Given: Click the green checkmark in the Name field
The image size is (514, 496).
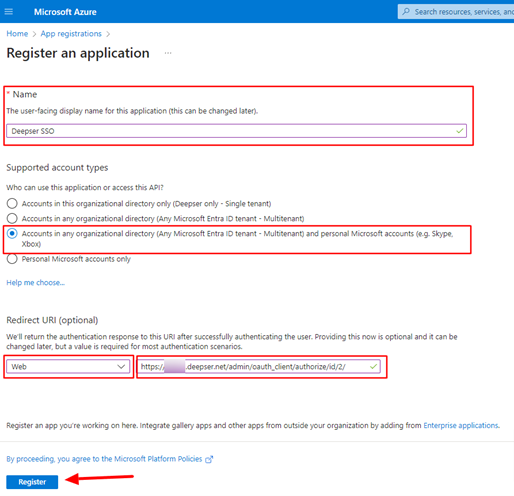Looking at the screenshot, I should 460,131.
